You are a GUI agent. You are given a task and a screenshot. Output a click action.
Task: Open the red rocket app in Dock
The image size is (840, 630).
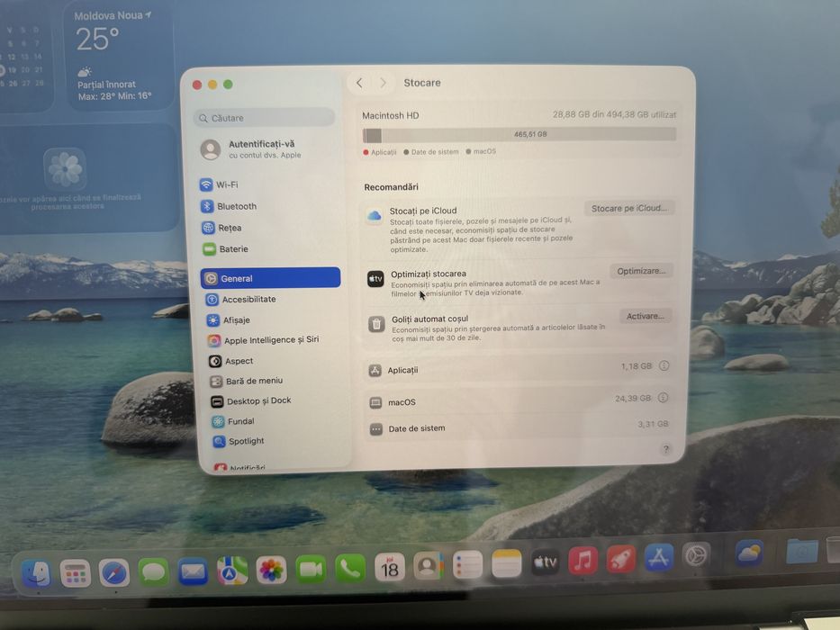[x=621, y=559]
